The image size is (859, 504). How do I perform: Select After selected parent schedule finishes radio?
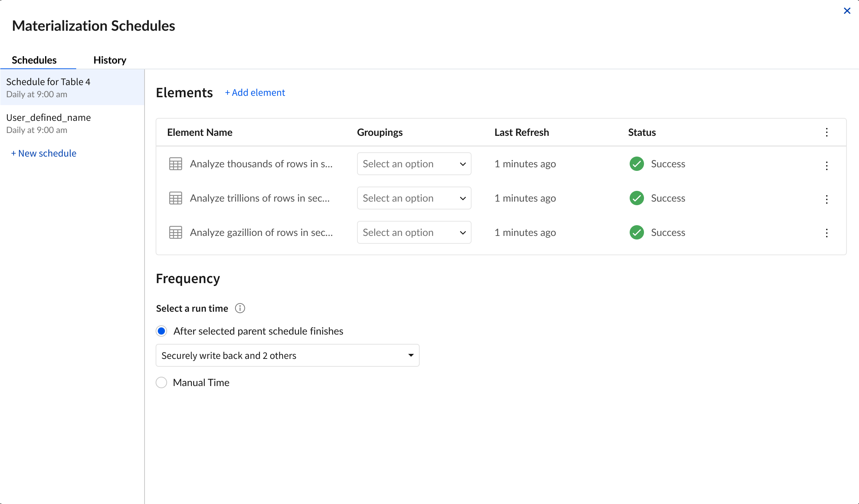tap(161, 331)
